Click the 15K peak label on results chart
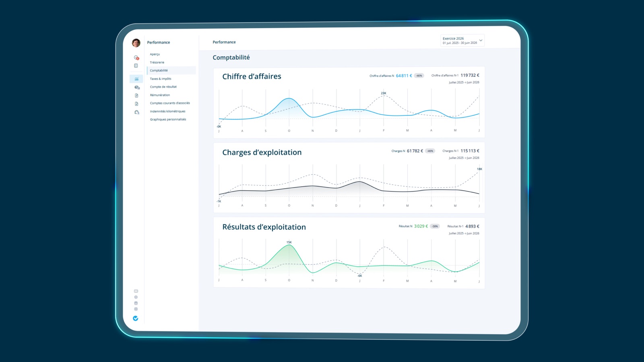 tap(289, 242)
